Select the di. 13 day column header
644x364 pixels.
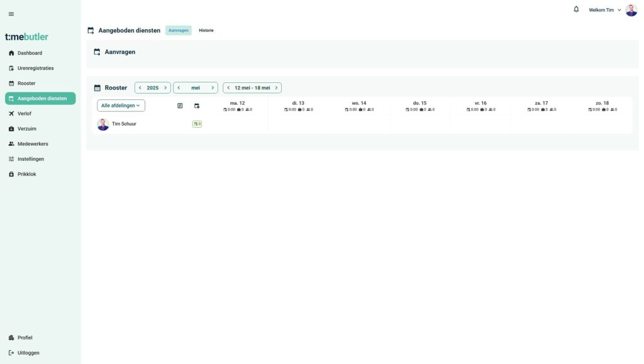pyautogui.click(x=298, y=106)
